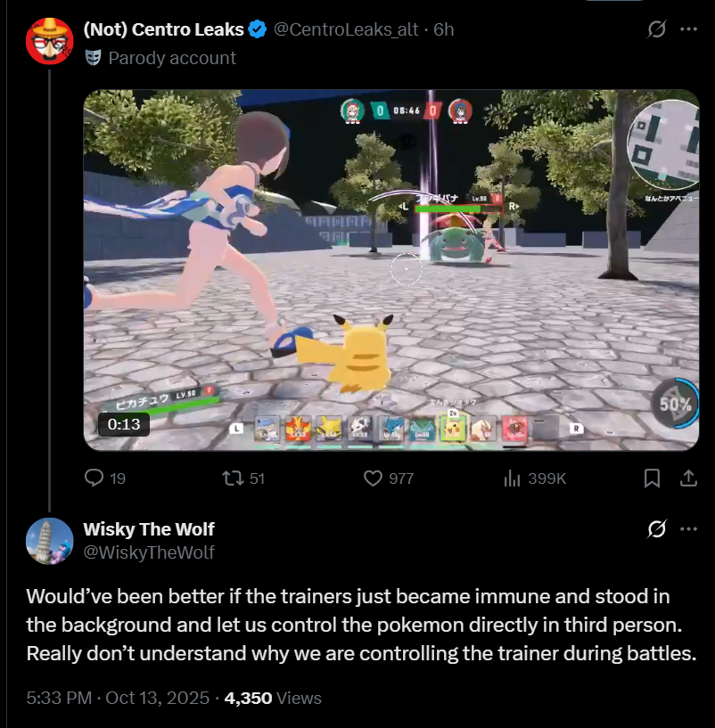Click the blue verified badge
Viewport: 715px width, 728px height.
[258, 29]
